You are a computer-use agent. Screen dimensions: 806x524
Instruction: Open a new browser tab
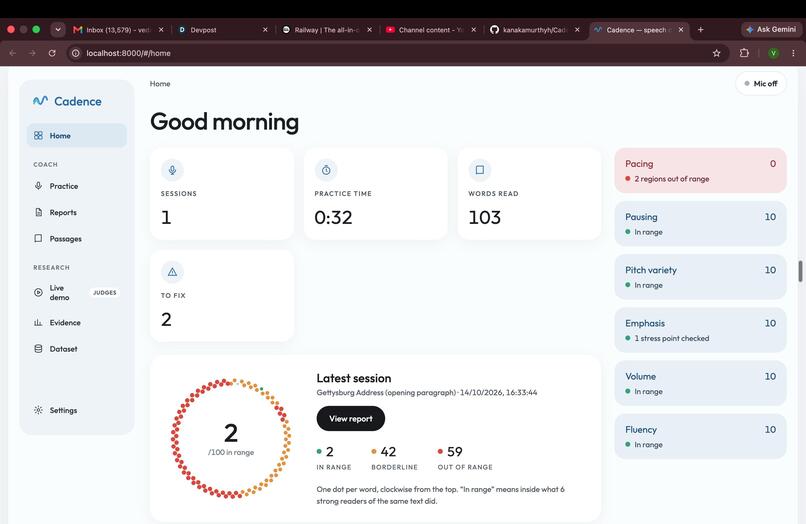pyautogui.click(x=701, y=30)
